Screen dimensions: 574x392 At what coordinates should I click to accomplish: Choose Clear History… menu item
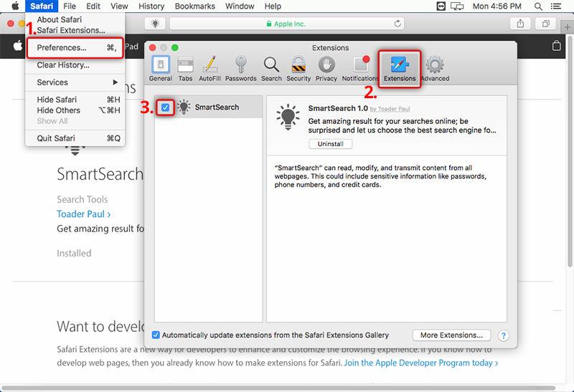[x=75, y=65]
